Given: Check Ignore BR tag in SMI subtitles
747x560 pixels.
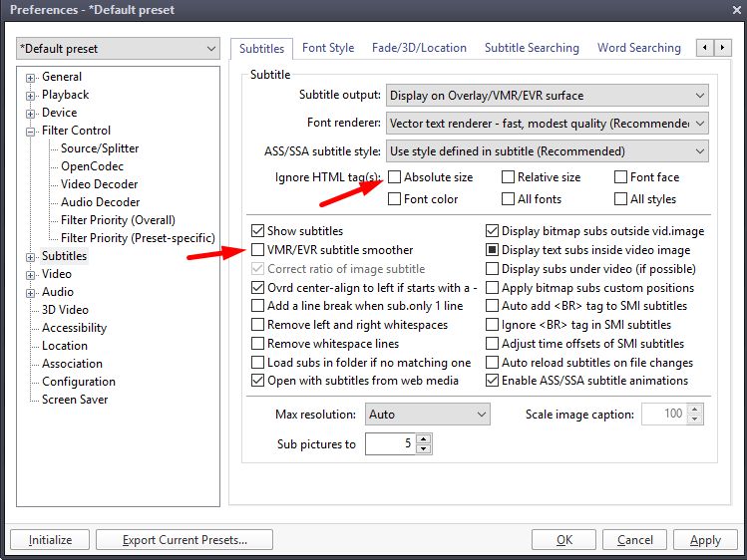Looking at the screenshot, I should pyautogui.click(x=492, y=325).
